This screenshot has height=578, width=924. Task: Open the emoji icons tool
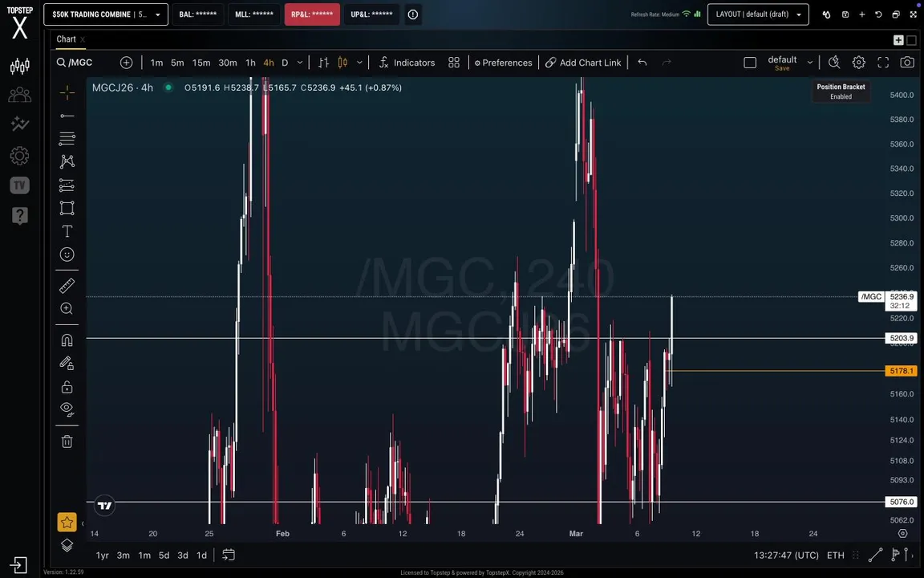click(67, 254)
